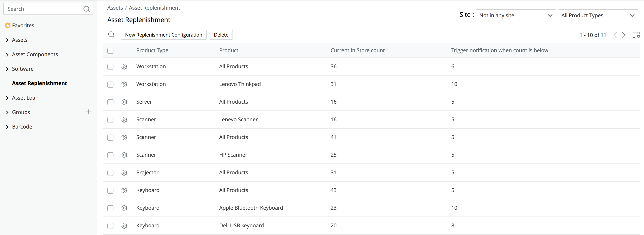644x235 pixels.
Task: Open Asset Loan sidebar item
Action: pyautogui.click(x=25, y=98)
